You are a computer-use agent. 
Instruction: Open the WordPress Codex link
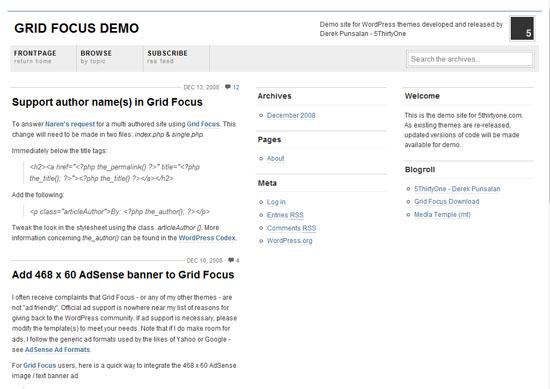pos(207,238)
